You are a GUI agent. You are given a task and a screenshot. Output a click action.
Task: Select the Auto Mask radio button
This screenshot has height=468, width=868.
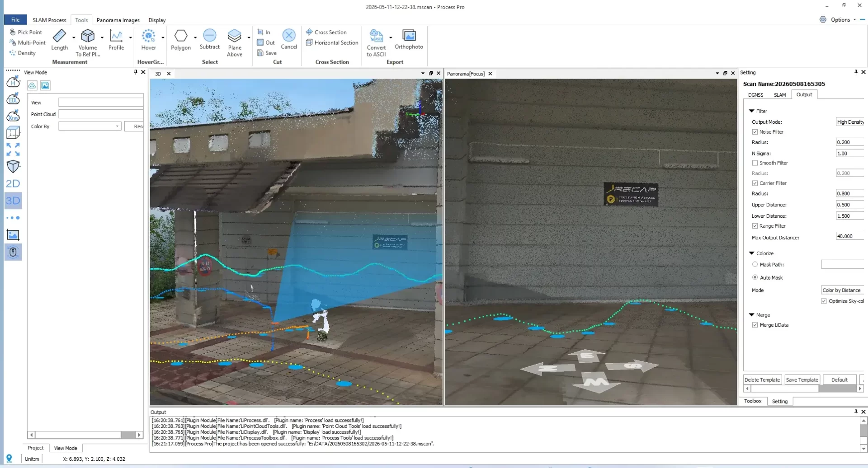click(x=755, y=277)
